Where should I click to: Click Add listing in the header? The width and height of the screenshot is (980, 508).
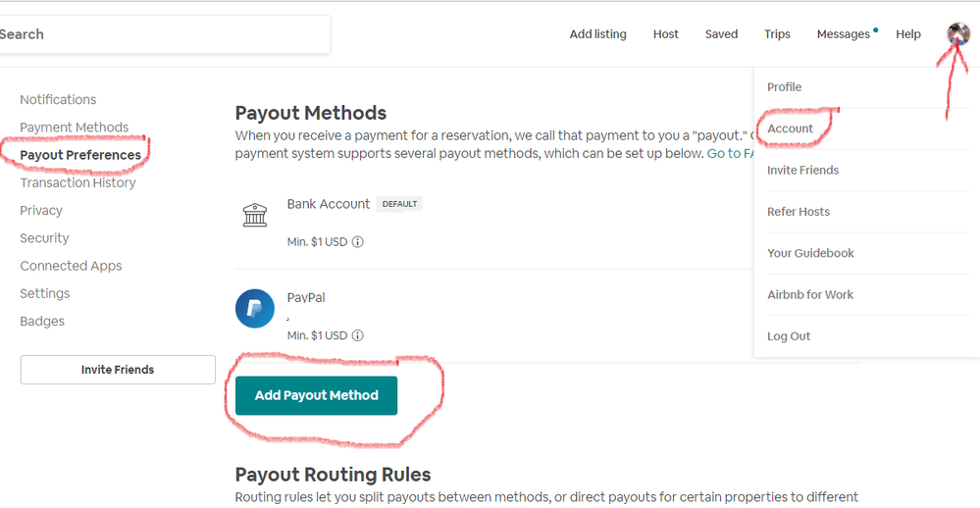point(597,34)
